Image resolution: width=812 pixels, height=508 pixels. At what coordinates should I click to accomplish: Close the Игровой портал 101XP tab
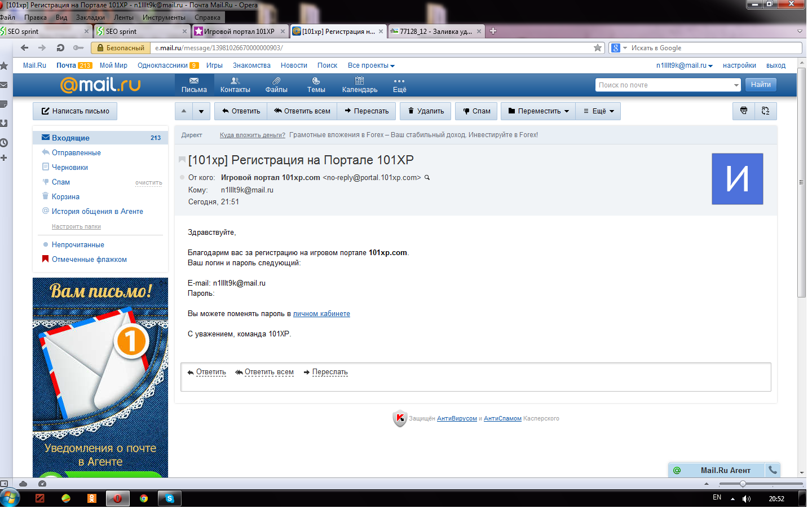pyautogui.click(x=283, y=32)
